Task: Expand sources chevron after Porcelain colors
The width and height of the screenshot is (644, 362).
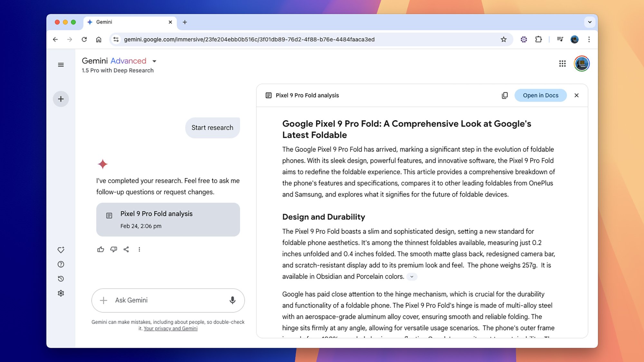Action: click(412, 277)
